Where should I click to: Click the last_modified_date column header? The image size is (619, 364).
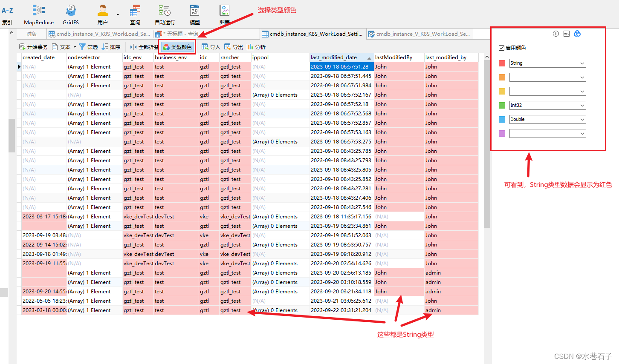pyautogui.click(x=341, y=57)
